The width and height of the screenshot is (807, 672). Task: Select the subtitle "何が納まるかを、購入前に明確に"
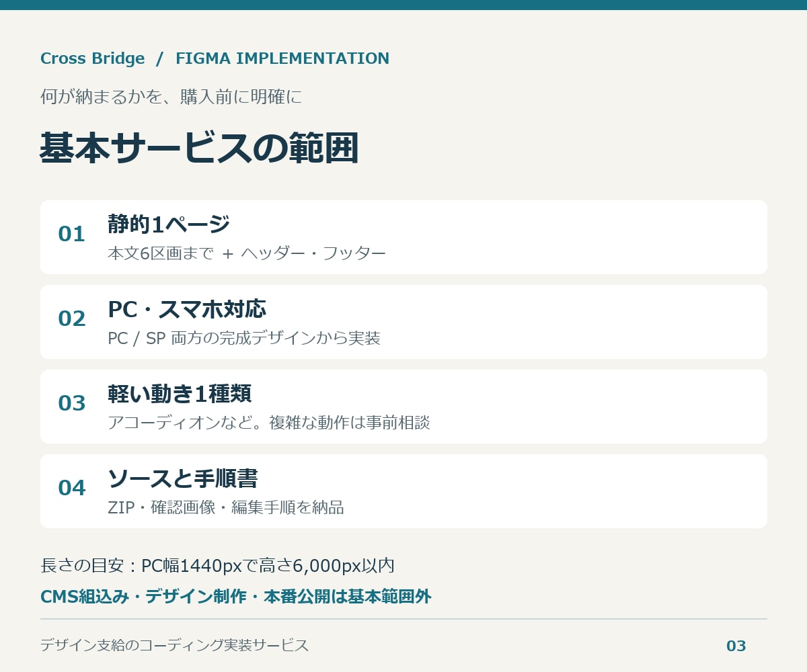tap(171, 97)
